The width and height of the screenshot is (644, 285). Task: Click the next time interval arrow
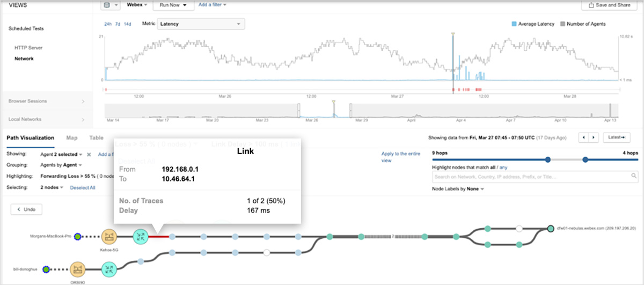[x=594, y=138]
